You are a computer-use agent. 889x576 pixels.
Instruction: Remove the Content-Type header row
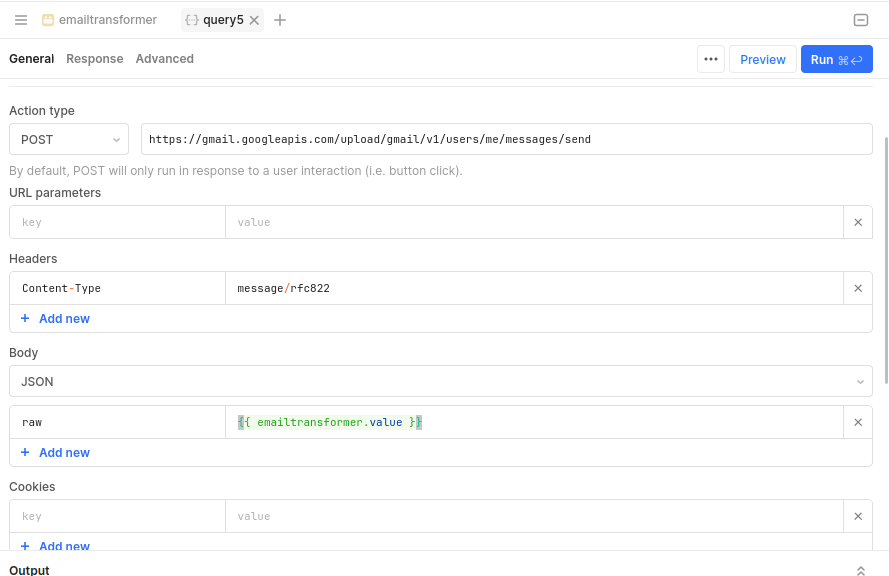coord(857,287)
